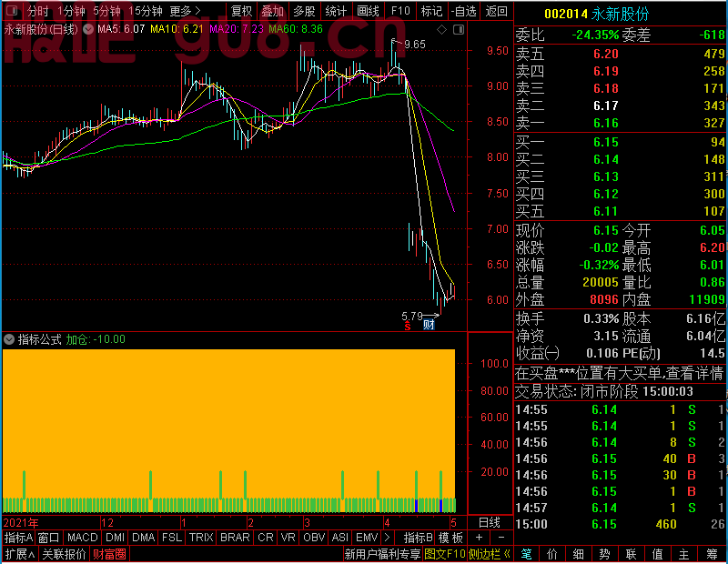Collapse the 侧边栏 sidebar
Viewport: 728px width, 564px height.
pyautogui.click(x=490, y=554)
